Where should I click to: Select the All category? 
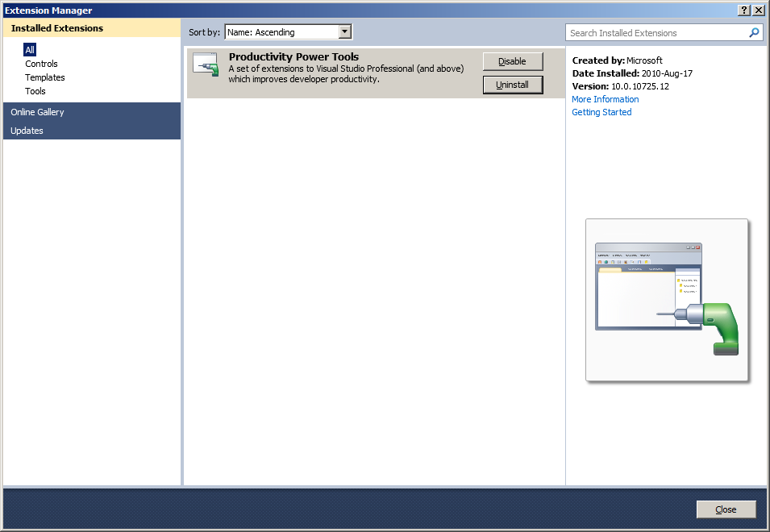[x=30, y=49]
